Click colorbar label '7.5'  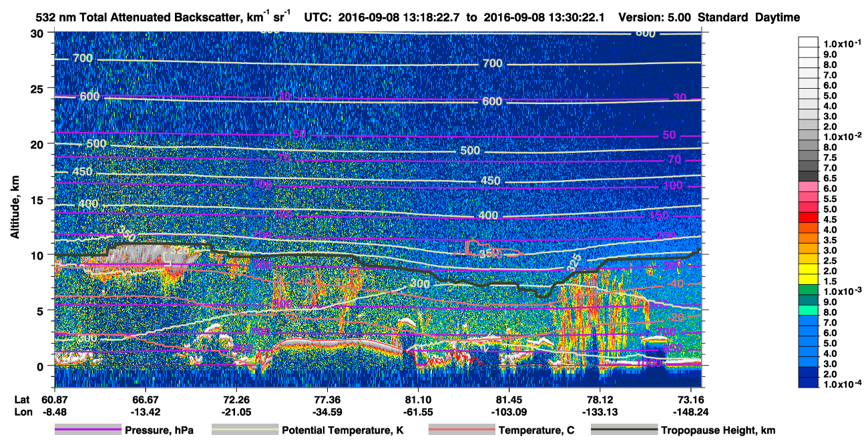pyautogui.click(x=831, y=157)
